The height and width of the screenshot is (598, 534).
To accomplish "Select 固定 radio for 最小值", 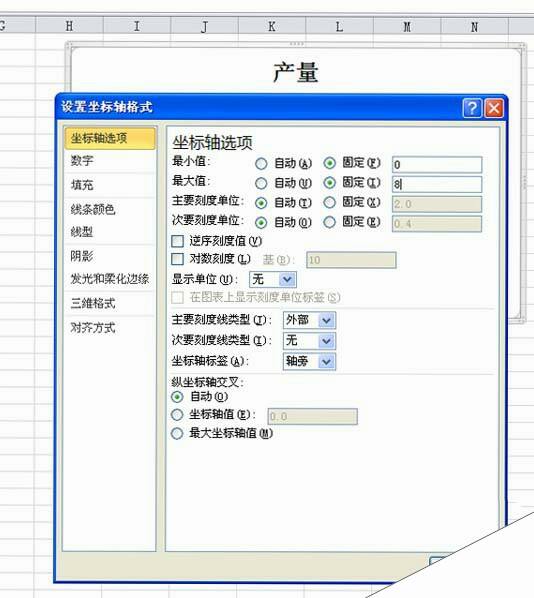I will pos(330,163).
